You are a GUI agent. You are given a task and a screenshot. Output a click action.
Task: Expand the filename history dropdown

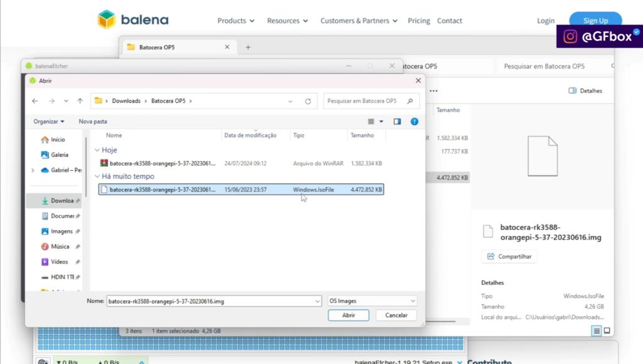coord(317,301)
